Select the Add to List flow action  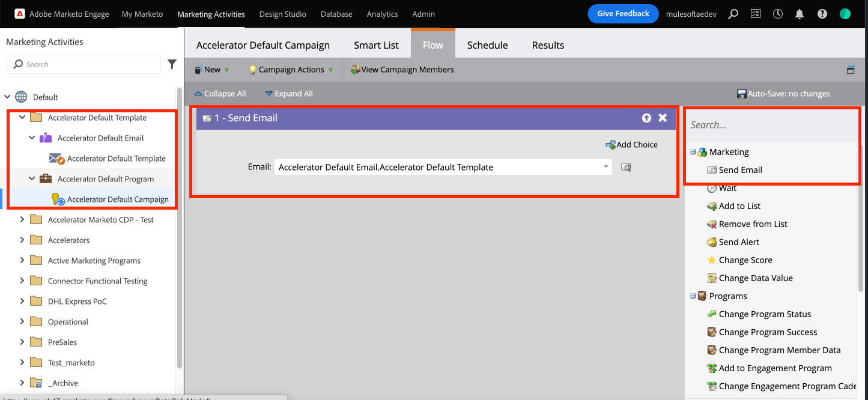click(x=733, y=206)
